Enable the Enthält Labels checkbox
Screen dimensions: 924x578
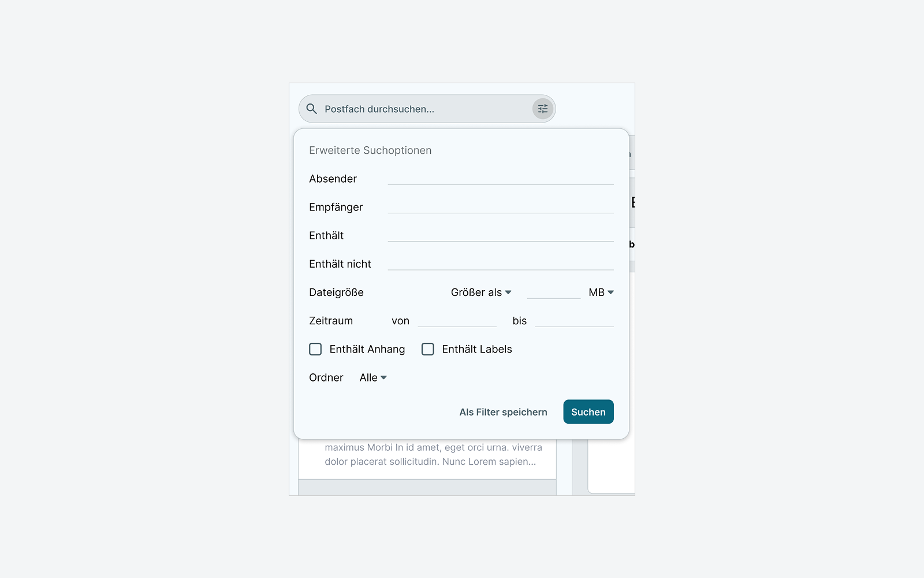pyautogui.click(x=428, y=349)
